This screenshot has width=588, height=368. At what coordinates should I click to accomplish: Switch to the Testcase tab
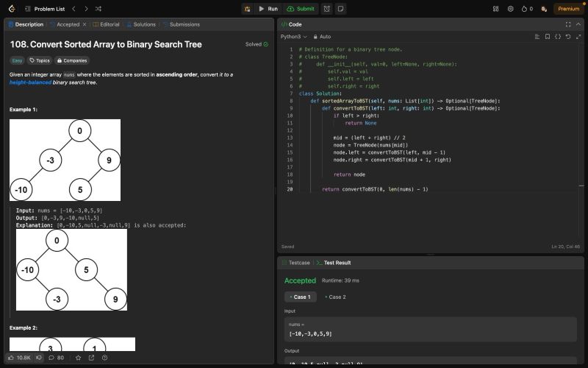[296, 263]
